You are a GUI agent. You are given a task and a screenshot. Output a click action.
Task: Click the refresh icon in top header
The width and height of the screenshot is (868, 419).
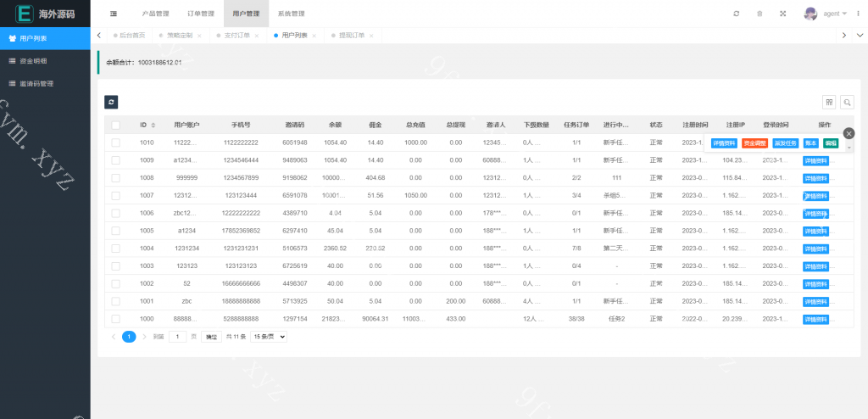tap(737, 14)
